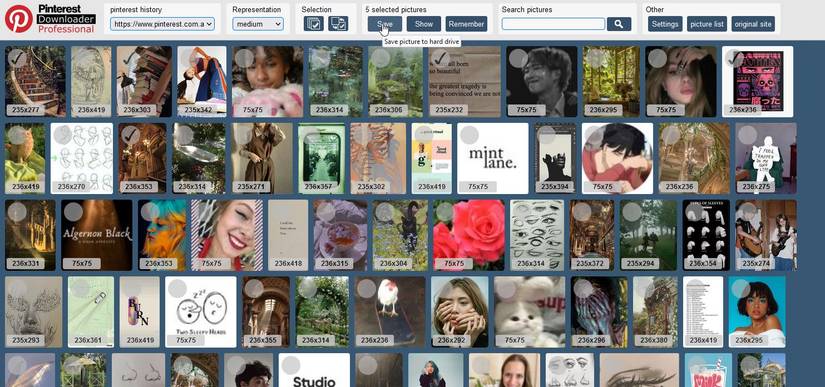Image resolution: width=825 pixels, height=387 pixels.
Task: Click the '236x270' size label
Action: 72,187
